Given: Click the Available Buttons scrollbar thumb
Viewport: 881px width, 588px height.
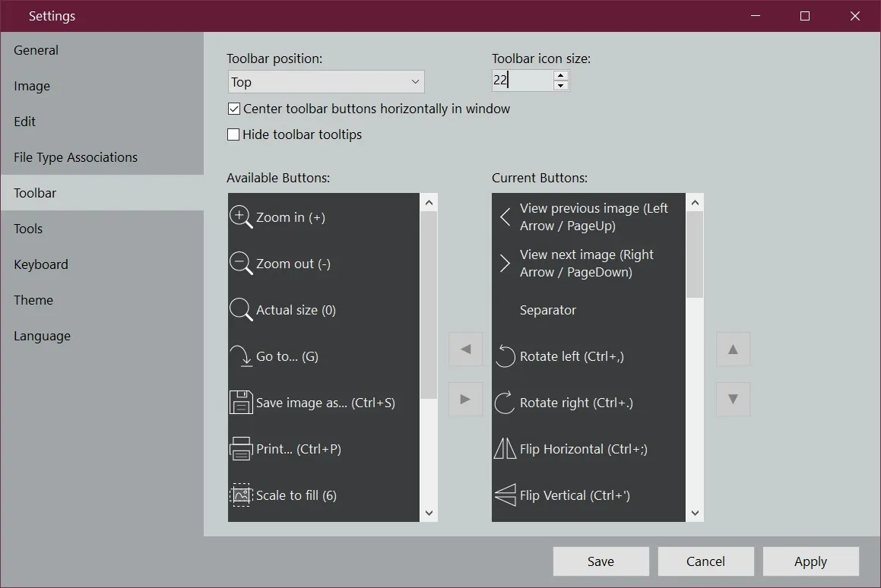Looking at the screenshot, I should click(429, 305).
